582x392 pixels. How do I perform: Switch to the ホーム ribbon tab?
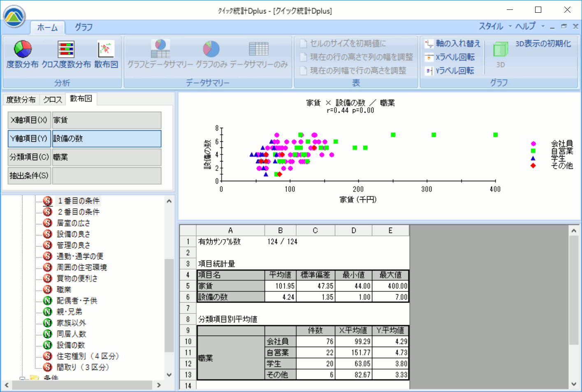(x=47, y=28)
